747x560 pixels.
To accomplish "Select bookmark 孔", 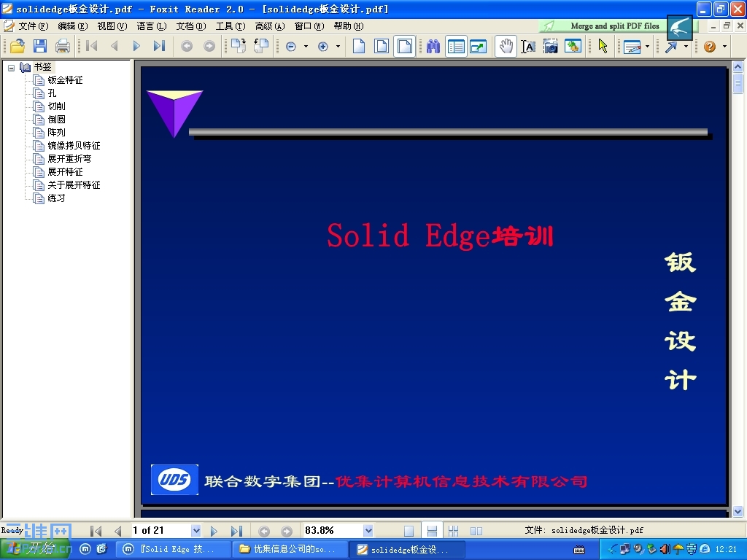I will [52, 93].
